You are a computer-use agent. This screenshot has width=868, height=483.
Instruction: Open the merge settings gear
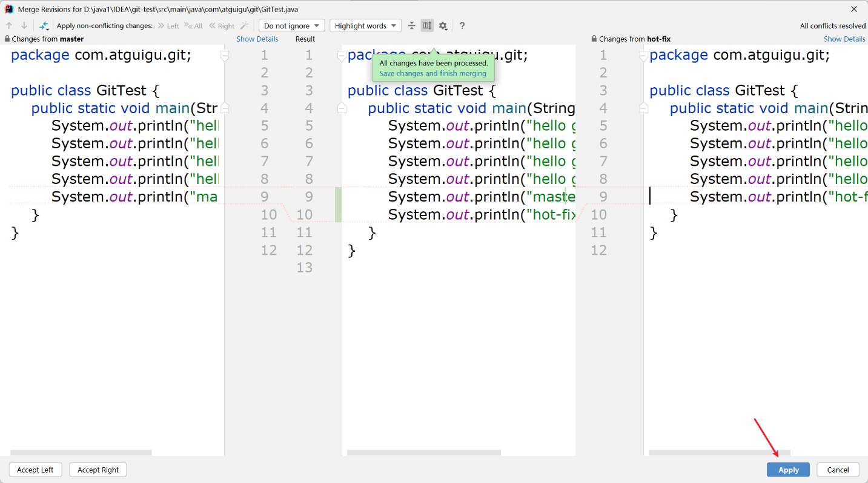(x=443, y=25)
